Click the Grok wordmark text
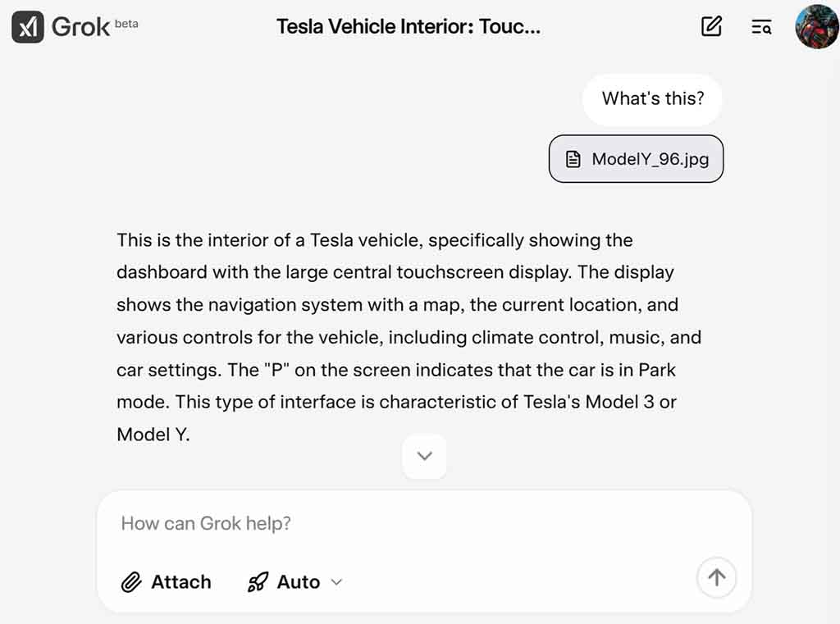840x624 pixels. [81, 27]
